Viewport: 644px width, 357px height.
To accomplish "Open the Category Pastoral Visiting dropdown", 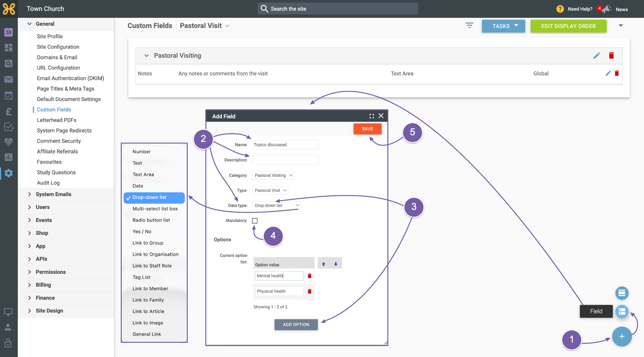I will 273,175.
